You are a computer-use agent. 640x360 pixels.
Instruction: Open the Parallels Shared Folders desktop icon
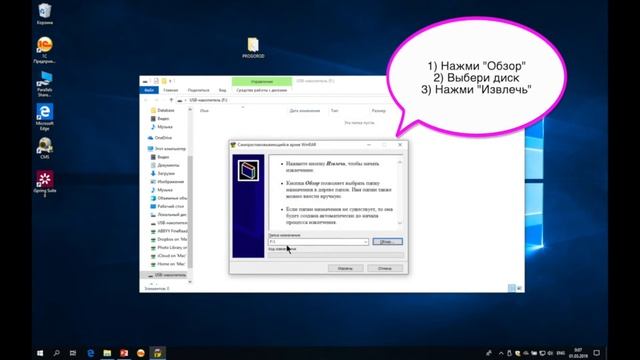pyautogui.click(x=44, y=84)
